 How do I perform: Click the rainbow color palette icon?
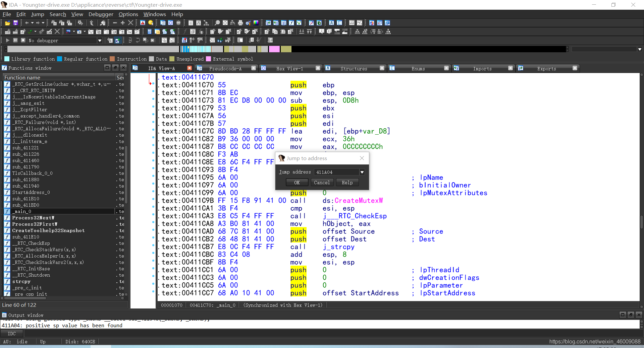click(256, 23)
